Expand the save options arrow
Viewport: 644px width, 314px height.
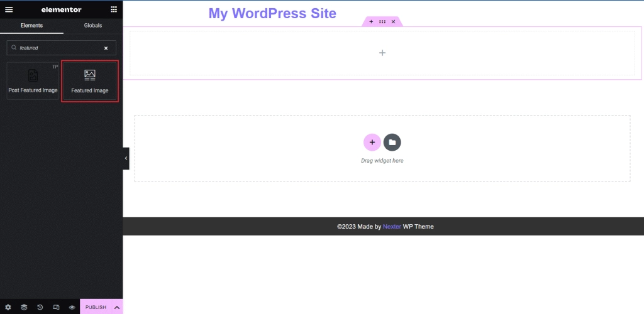coord(116,307)
